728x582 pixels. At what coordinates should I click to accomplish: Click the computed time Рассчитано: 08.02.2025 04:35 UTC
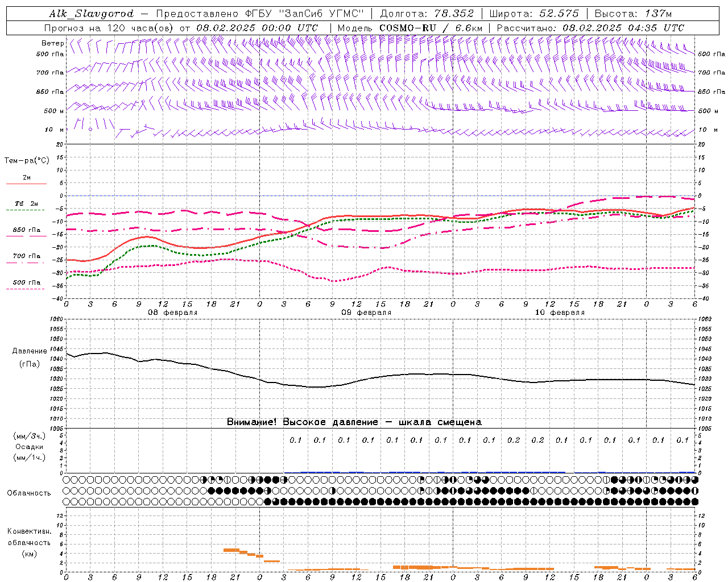590,28
